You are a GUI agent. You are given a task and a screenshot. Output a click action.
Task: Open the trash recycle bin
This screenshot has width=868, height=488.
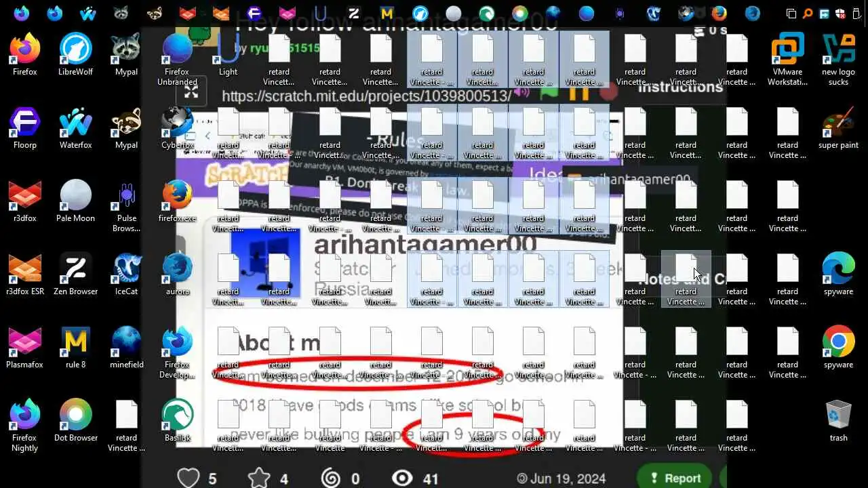[838, 420]
